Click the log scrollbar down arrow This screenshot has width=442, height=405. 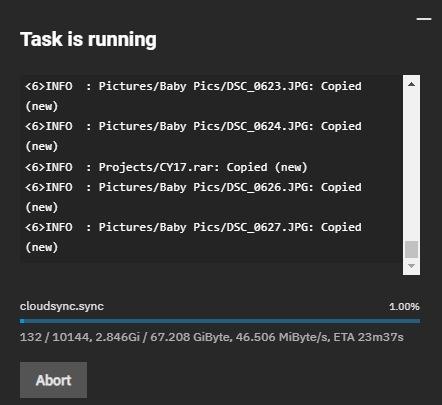411,266
